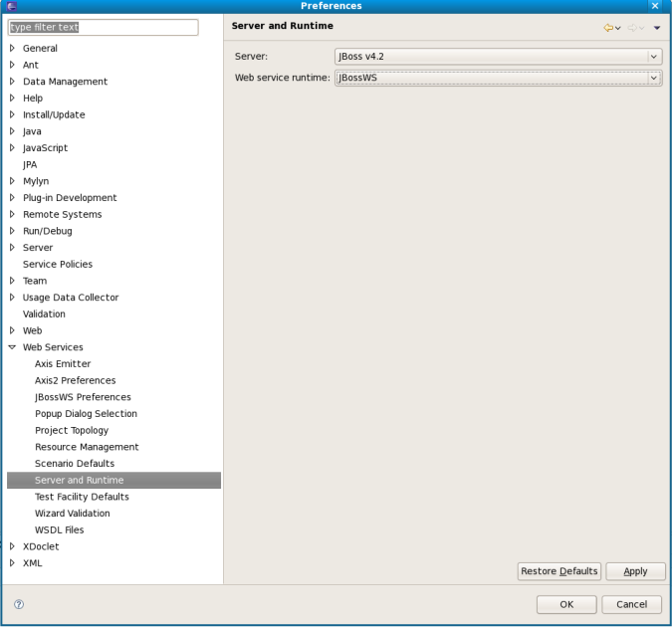Click the forward navigation arrow icon

click(632, 28)
